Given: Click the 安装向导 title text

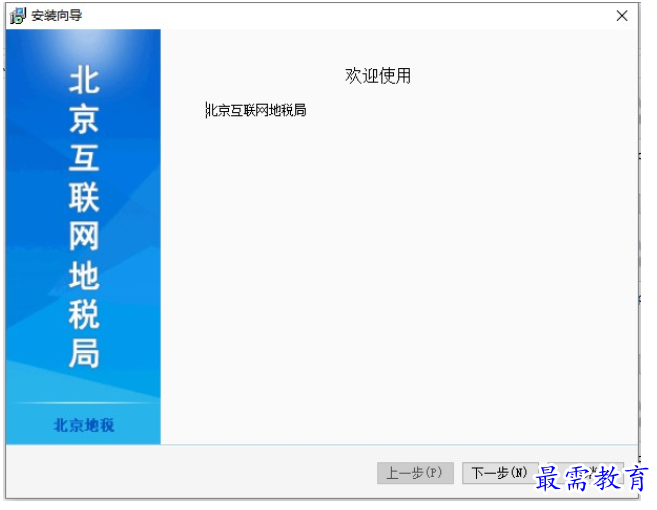Looking at the screenshot, I should coord(57,16).
